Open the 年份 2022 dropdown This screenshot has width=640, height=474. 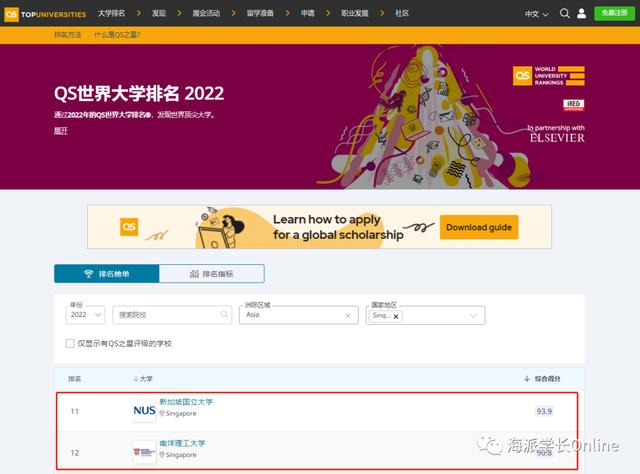[x=85, y=315]
